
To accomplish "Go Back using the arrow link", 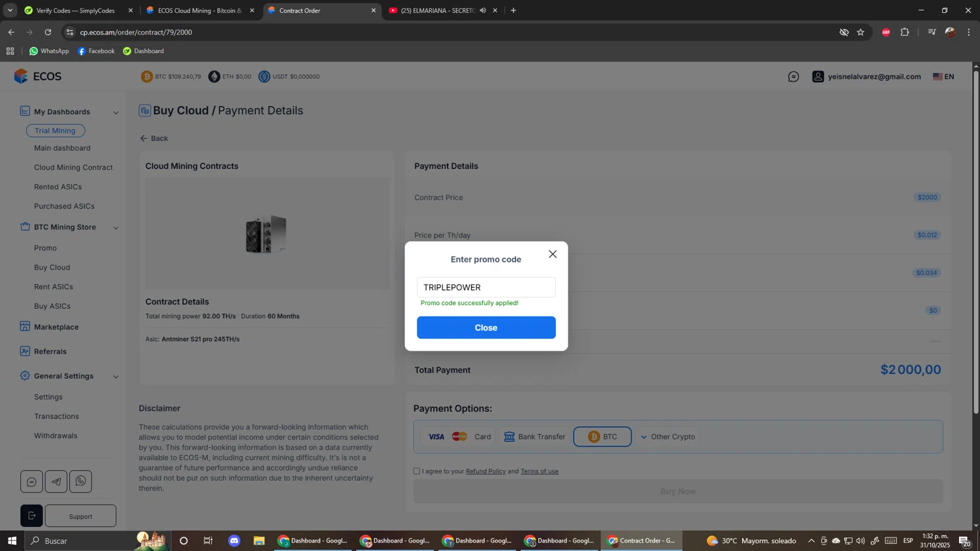I will pos(154,138).
